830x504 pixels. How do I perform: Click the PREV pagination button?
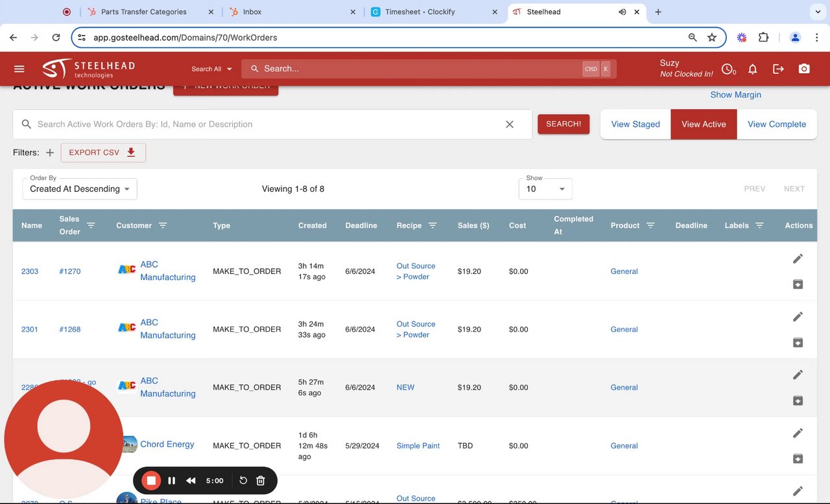755,189
